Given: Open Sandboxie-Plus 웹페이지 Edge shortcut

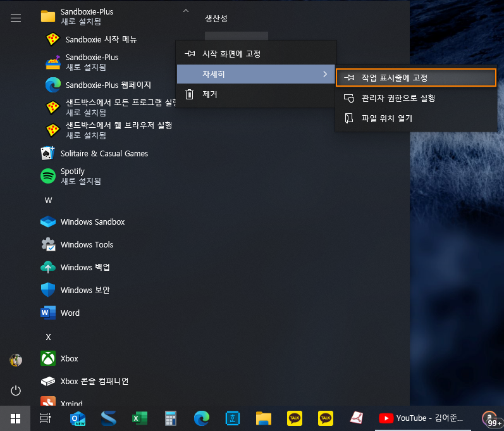Looking at the screenshot, I should coord(108,85).
